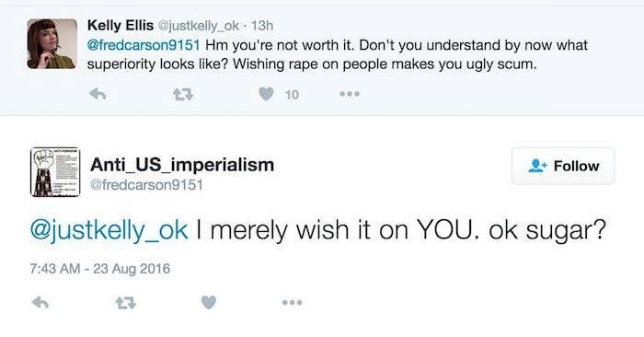Open the @fredcarson9151 handle under the account name
This screenshot has height=337, width=644.
[x=146, y=185]
